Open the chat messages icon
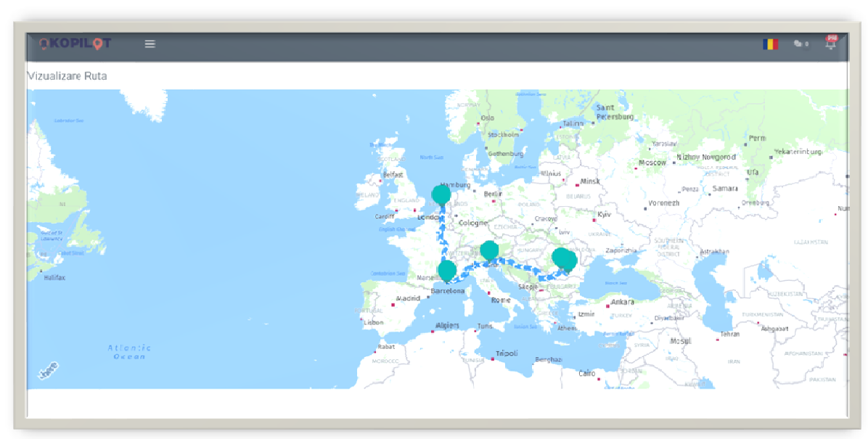Screen dimensions: 868x439 pyautogui.click(x=800, y=44)
